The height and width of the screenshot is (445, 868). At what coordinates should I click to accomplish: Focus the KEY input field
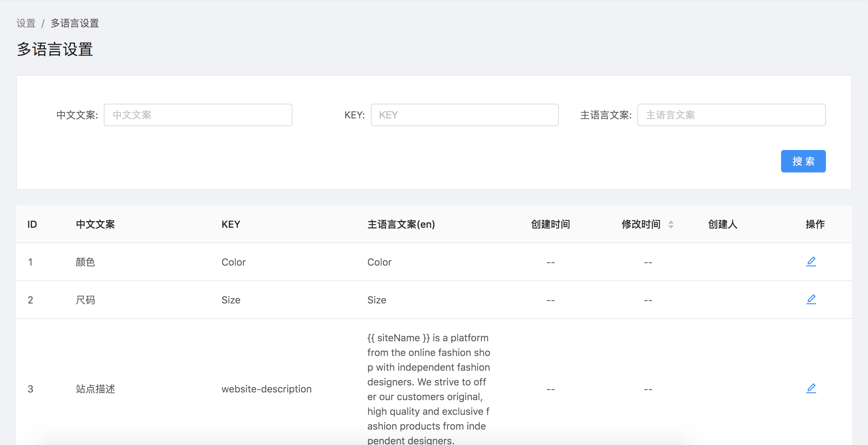point(464,115)
